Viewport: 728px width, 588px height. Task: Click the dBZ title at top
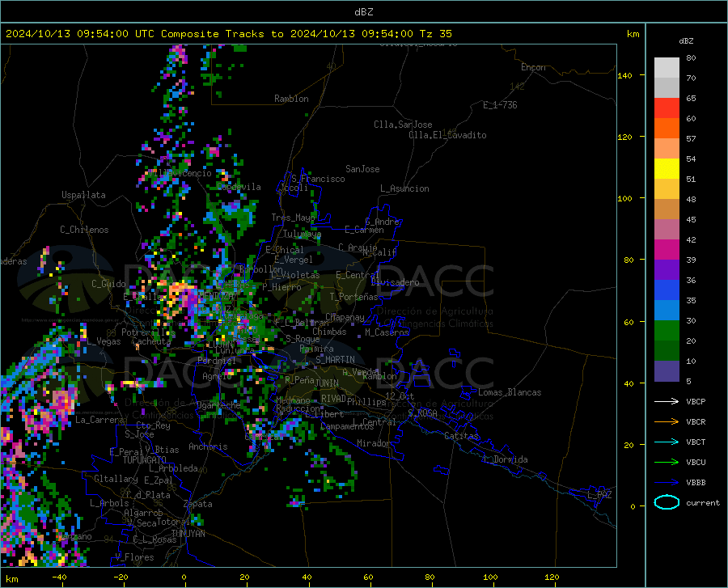[x=363, y=12]
